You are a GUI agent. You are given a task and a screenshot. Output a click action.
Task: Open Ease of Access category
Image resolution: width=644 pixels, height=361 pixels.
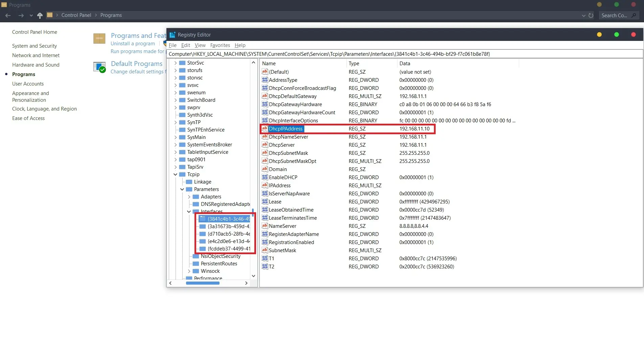pos(28,118)
